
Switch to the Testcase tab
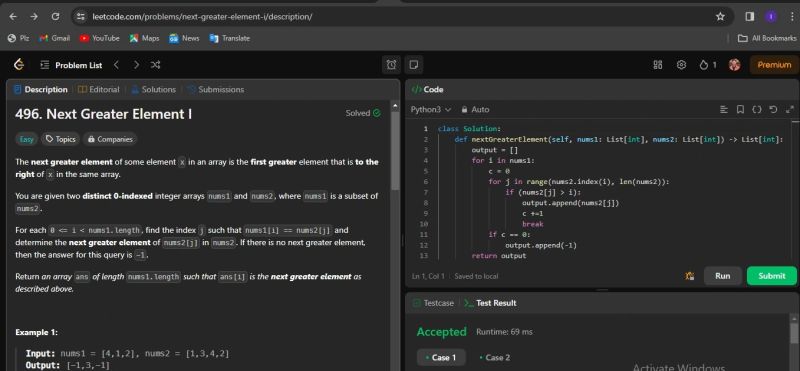(x=433, y=303)
